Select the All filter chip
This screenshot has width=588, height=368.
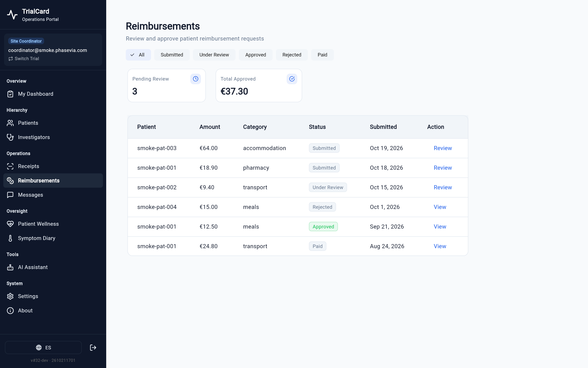click(138, 55)
